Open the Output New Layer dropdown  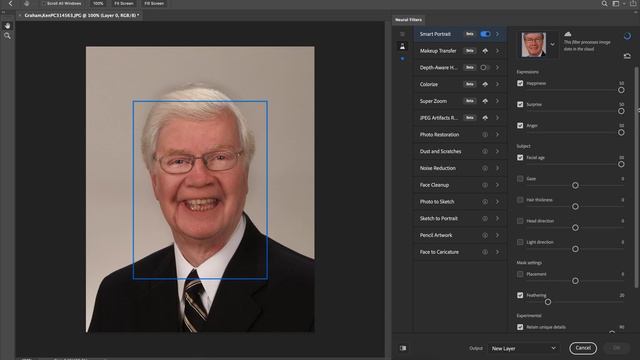coord(524,348)
